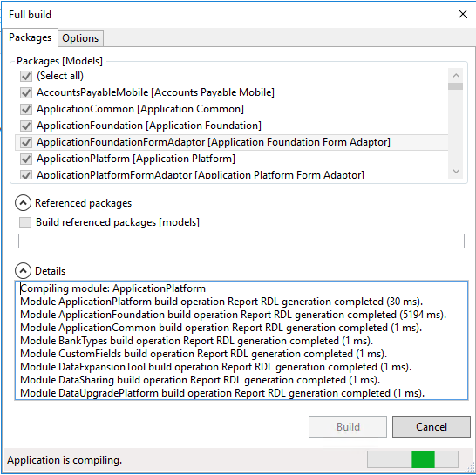Click the Module DataUpgradePlatform log line

coord(222,393)
